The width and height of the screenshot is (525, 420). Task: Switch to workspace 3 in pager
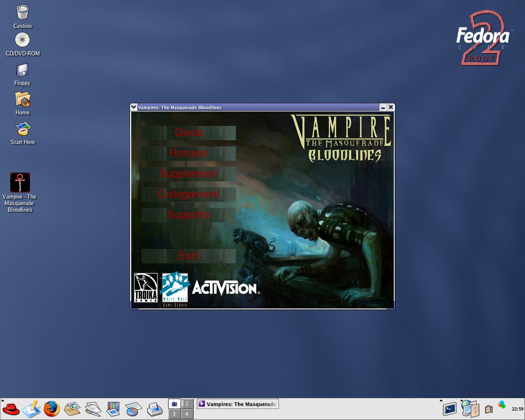[x=174, y=414]
